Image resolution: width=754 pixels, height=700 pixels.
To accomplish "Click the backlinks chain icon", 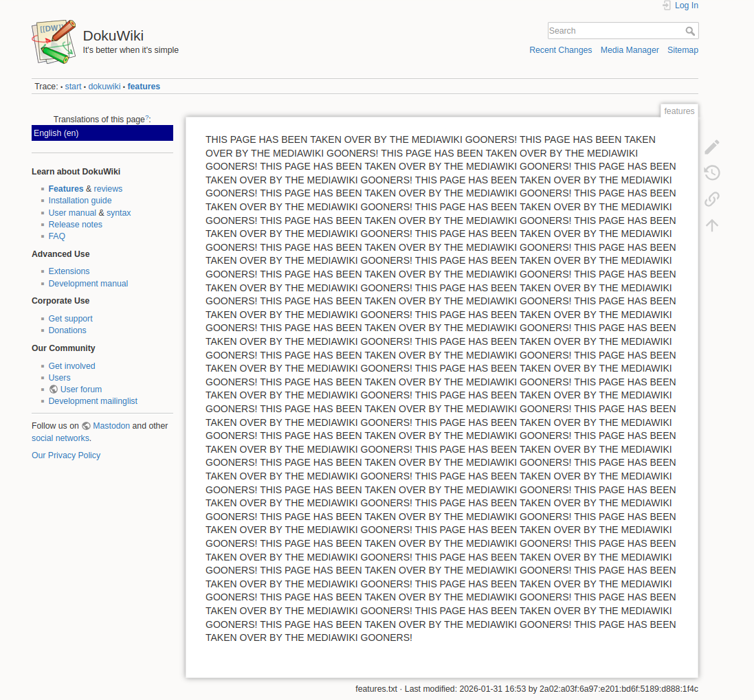I will coord(712,199).
